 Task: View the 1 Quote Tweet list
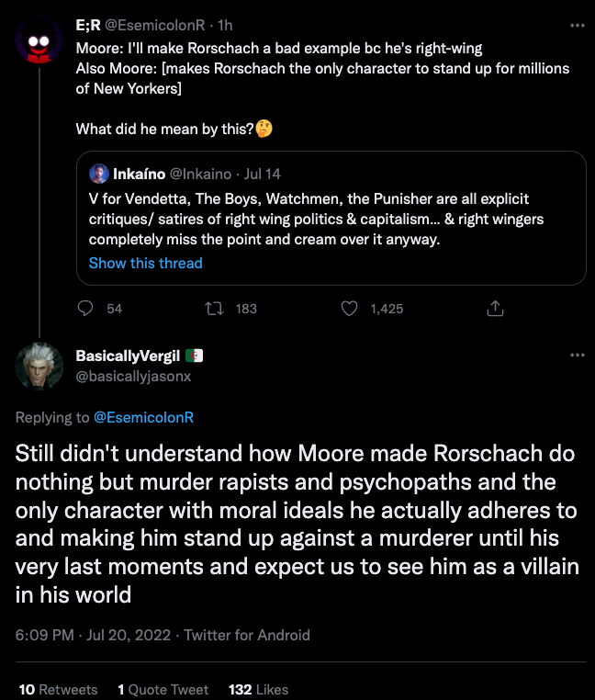[163, 689]
